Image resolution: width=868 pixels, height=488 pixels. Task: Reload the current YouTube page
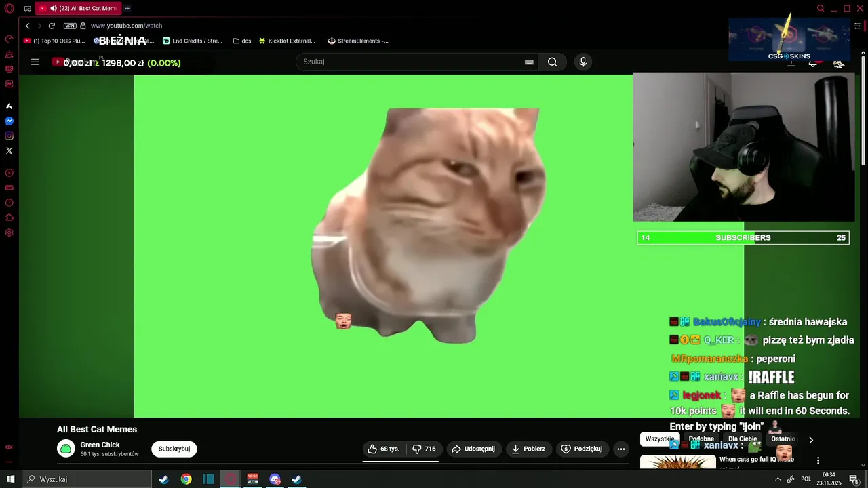[52, 26]
